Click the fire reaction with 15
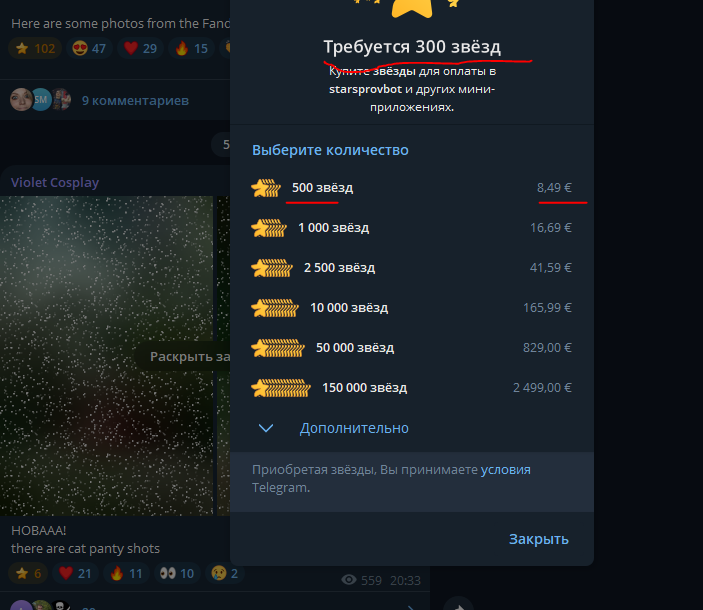703x610 pixels. point(191,48)
